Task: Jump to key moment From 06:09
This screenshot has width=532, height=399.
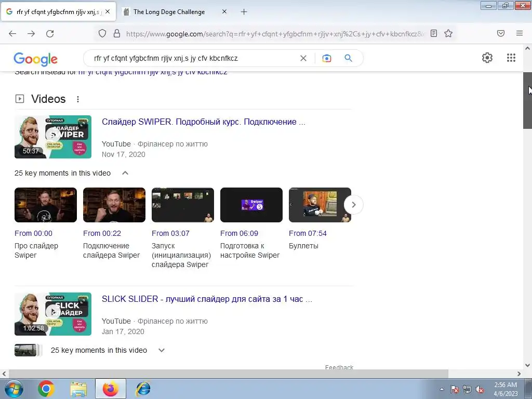Action: (239, 233)
